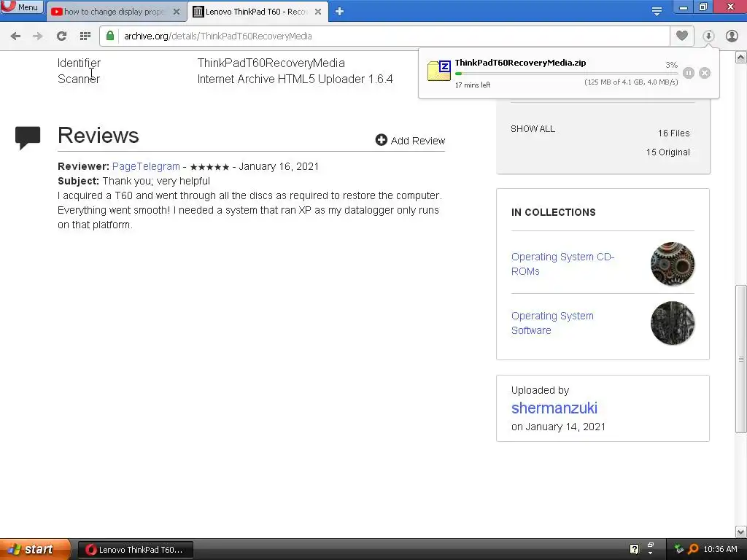
Task: Click the ThinkPadT60RecoveryMedia.zip file name
Action: (520, 63)
